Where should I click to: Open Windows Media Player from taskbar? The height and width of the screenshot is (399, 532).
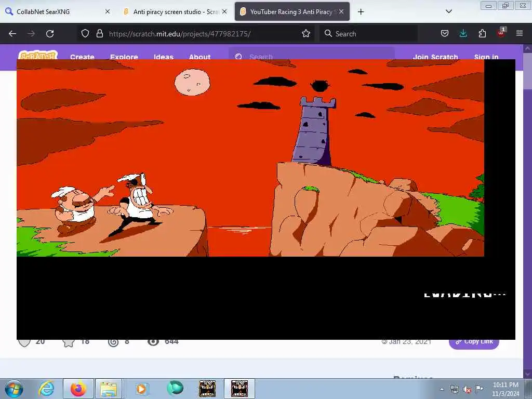[141, 389]
